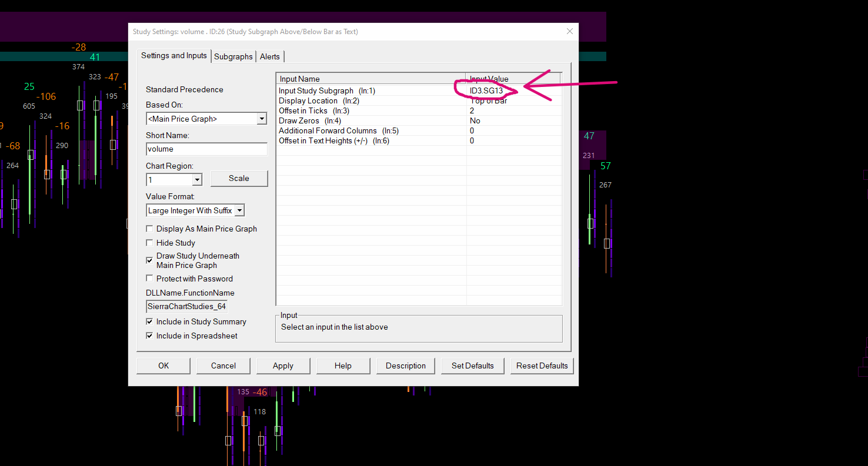Select the Draw Zeros input row
Screen dimensions: 868x466
(x=419, y=120)
